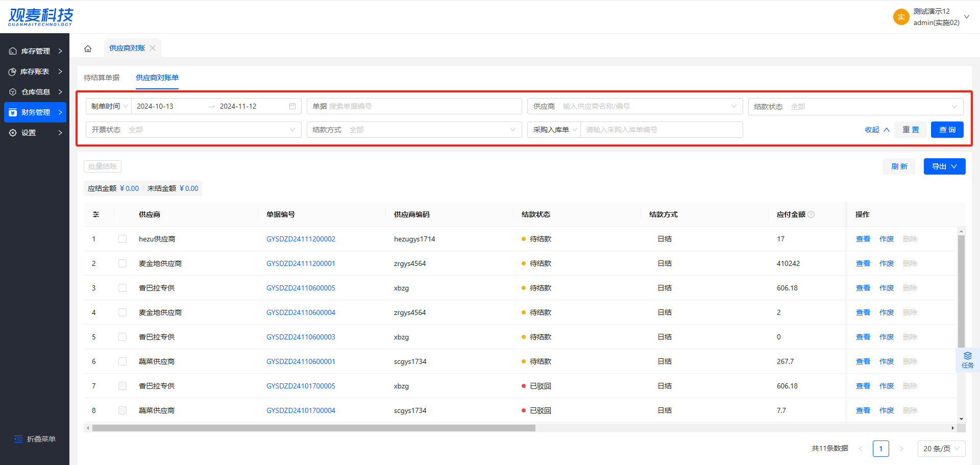This screenshot has width=980, height=465.
Task: Click the 单据 number search field
Action: pos(414,106)
